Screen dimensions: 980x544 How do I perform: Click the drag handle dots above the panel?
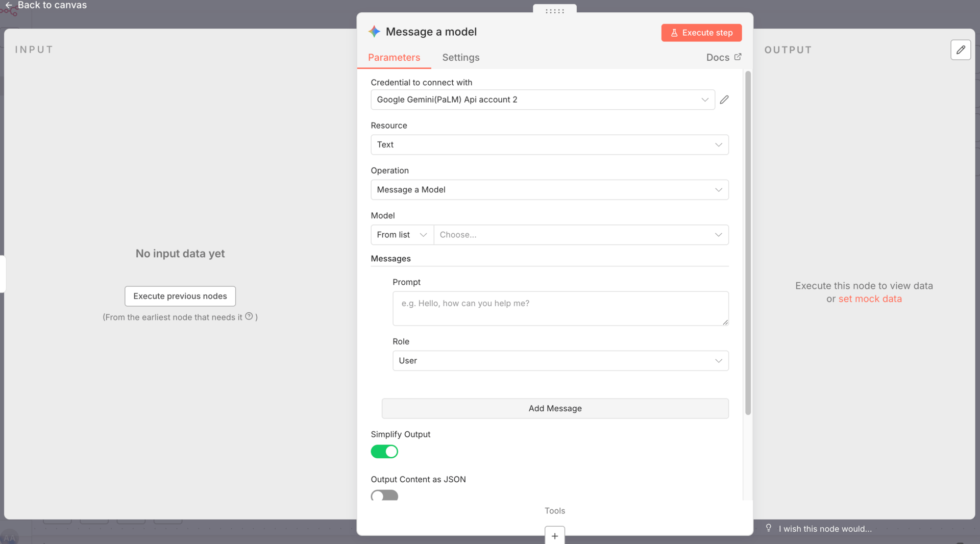[x=554, y=12]
